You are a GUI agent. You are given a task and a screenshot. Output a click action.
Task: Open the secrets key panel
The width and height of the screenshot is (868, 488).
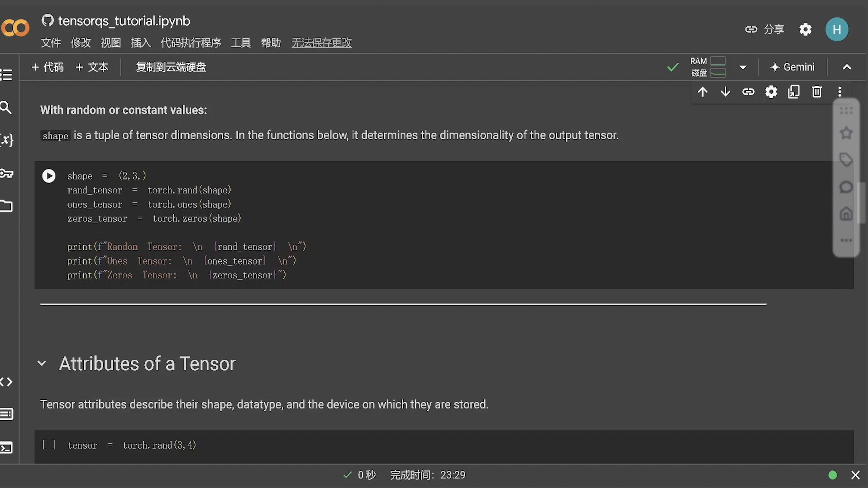click(x=6, y=174)
